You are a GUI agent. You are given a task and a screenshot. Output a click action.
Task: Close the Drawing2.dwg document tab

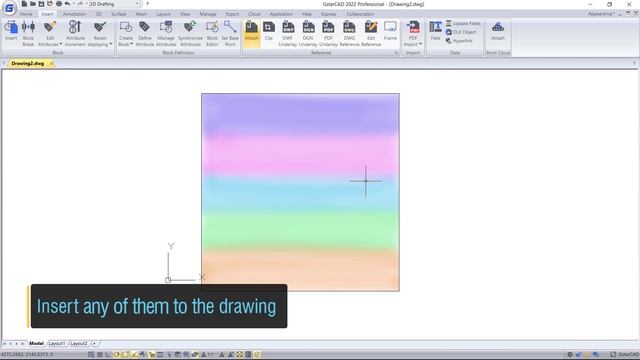(x=51, y=64)
